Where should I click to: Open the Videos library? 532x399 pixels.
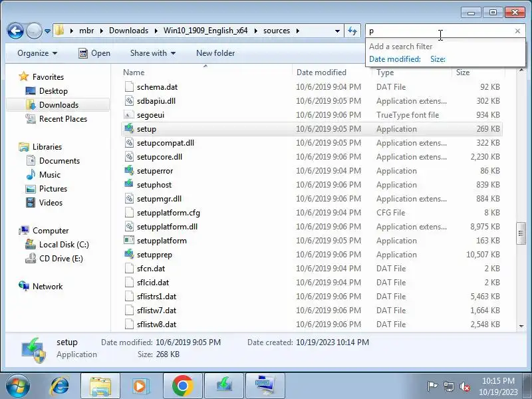(51, 202)
